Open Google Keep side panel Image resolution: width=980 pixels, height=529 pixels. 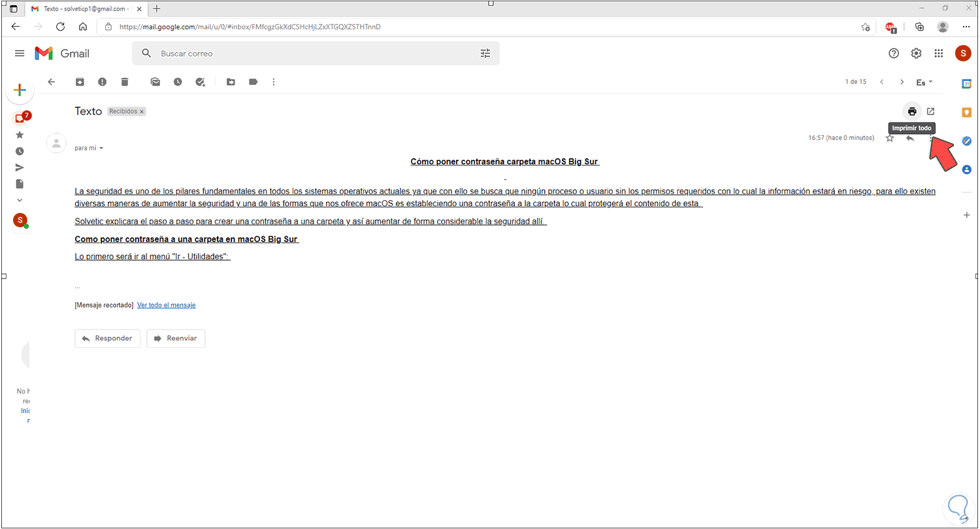point(967,112)
